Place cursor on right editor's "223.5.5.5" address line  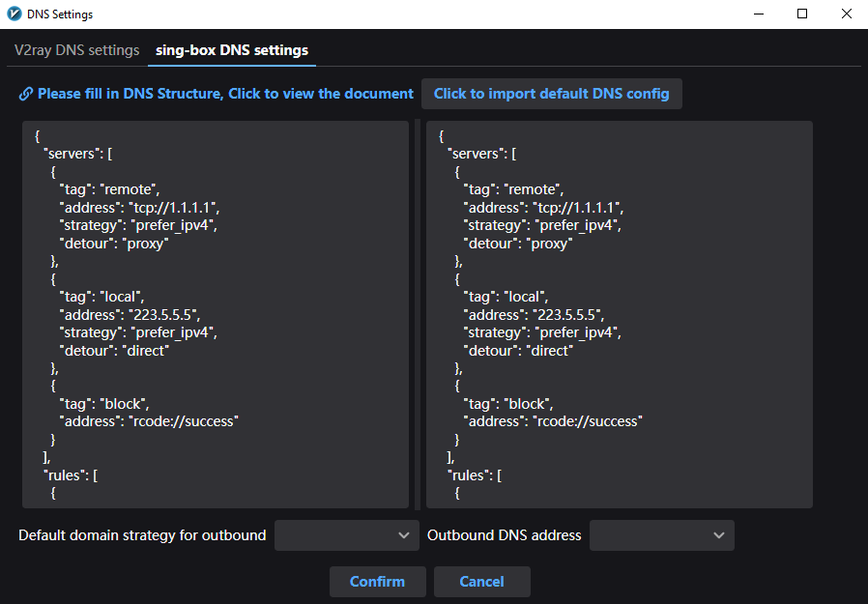point(534,315)
